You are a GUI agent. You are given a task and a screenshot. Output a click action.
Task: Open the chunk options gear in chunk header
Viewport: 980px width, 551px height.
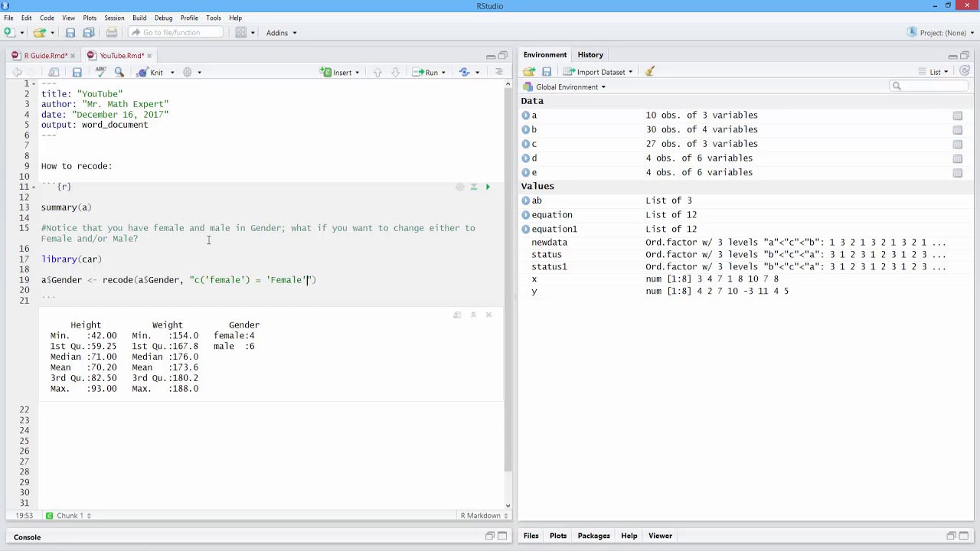460,187
